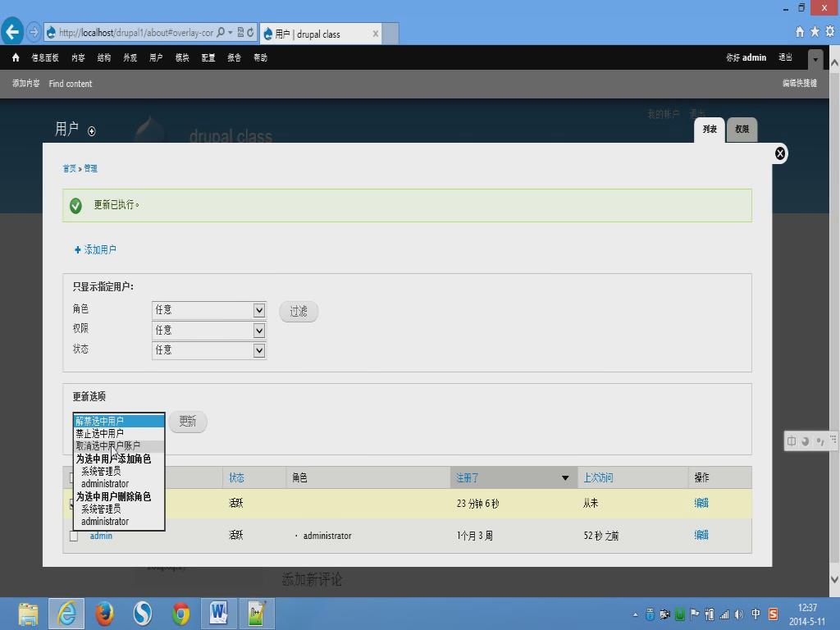Click 首页 breadcrumb link

(x=70, y=168)
